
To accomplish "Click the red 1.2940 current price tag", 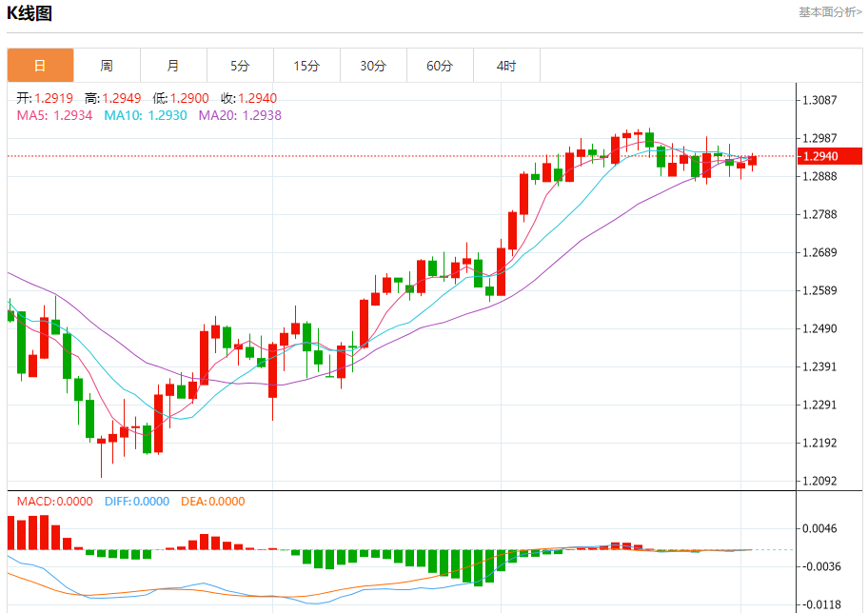I will (829, 156).
